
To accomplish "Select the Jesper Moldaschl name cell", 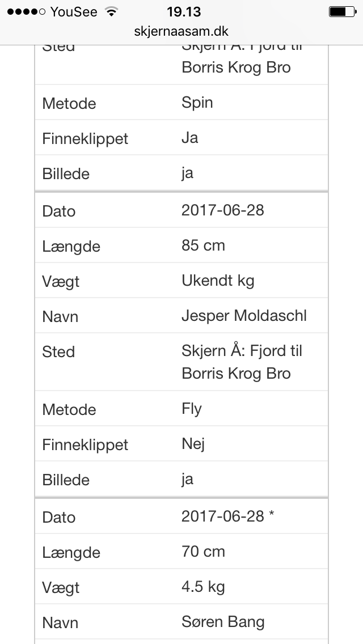I will [244, 315].
